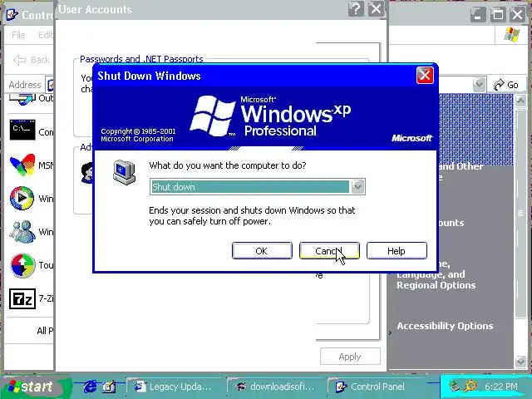Click the Control Panel title bar icon
The height and width of the screenshot is (399, 532).
click(x=12, y=15)
